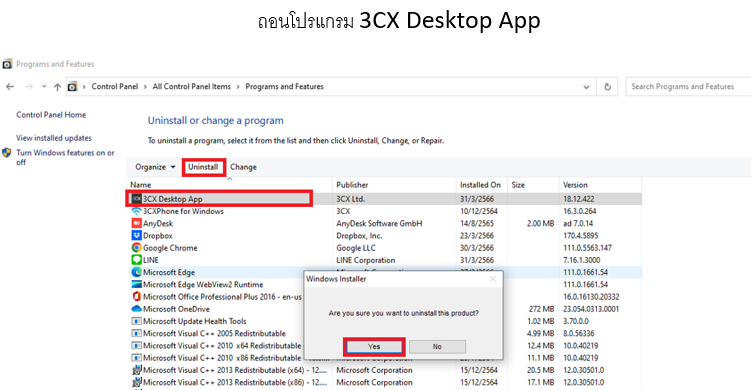Expand the address bar history dropdown
This screenshot has height=390, width=751.
(586, 87)
